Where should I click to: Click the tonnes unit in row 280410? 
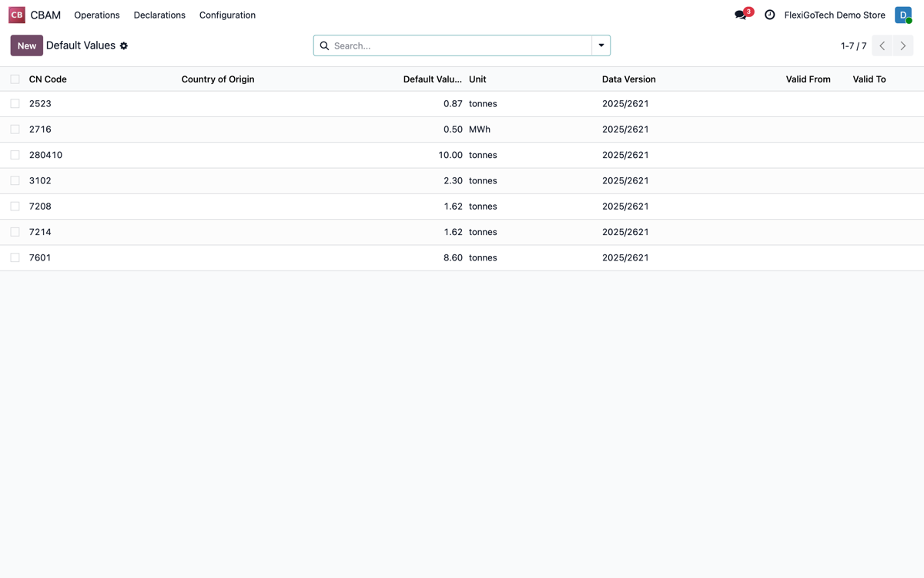pos(483,155)
